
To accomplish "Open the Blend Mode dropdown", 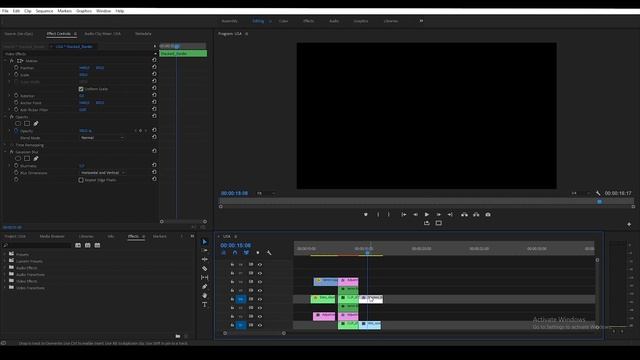I will (102, 138).
